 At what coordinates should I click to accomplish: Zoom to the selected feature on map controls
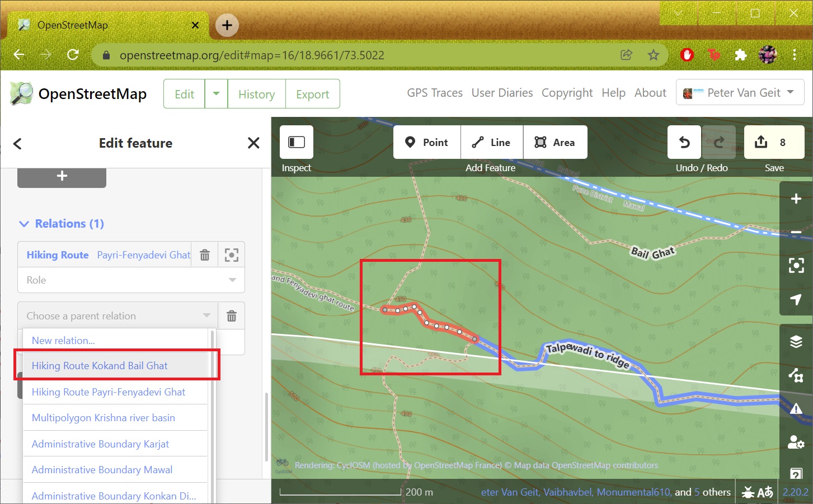click(796, 265)
